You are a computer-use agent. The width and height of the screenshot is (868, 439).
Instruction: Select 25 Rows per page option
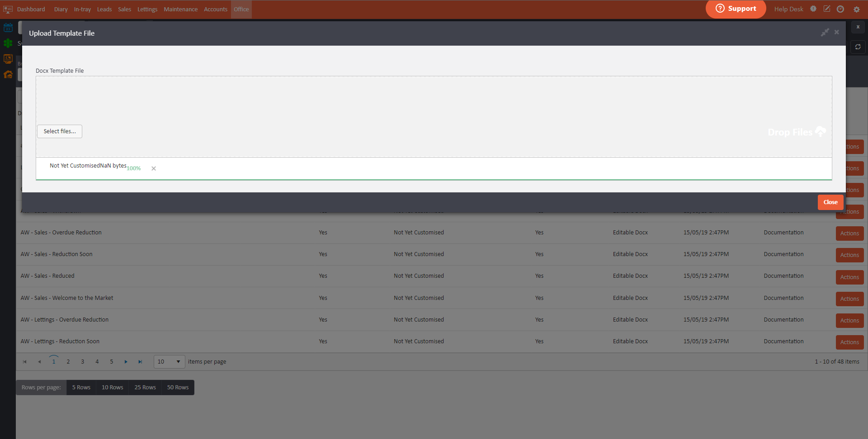[145, 388]
